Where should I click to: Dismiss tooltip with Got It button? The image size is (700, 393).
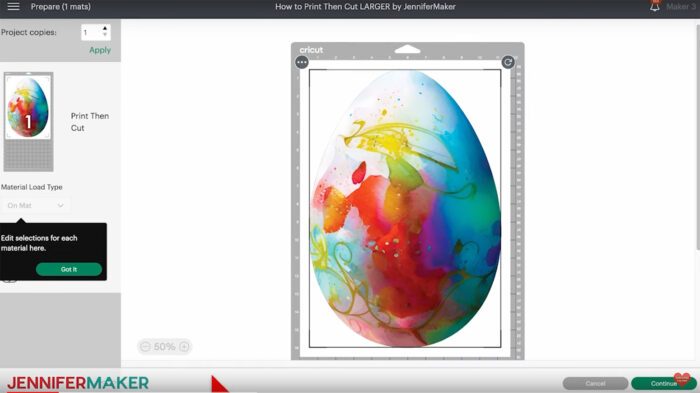[x=69, y=269]
